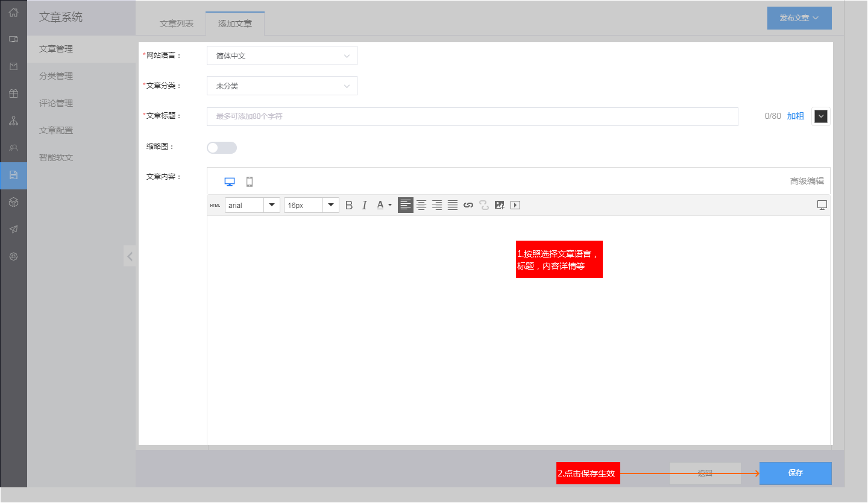868x503 pixels.
Task: Switch to mobile preview icon
Action: click(x=250, y=182)
